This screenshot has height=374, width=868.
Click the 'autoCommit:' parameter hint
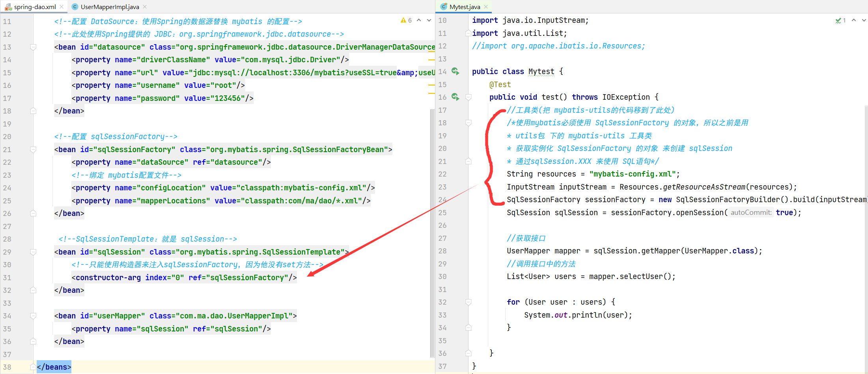[x=751, y=213]
